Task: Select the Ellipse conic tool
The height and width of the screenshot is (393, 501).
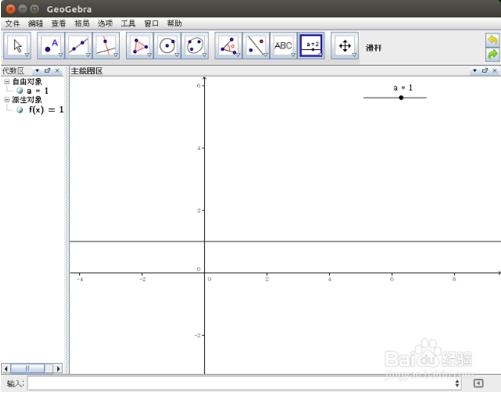Action: pyautogui.click(x=195, y=46)
